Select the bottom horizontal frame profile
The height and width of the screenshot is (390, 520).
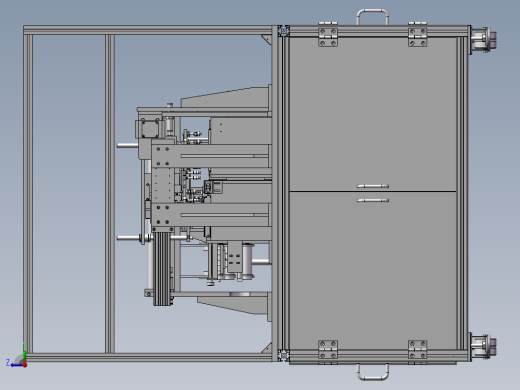(148, 358)
